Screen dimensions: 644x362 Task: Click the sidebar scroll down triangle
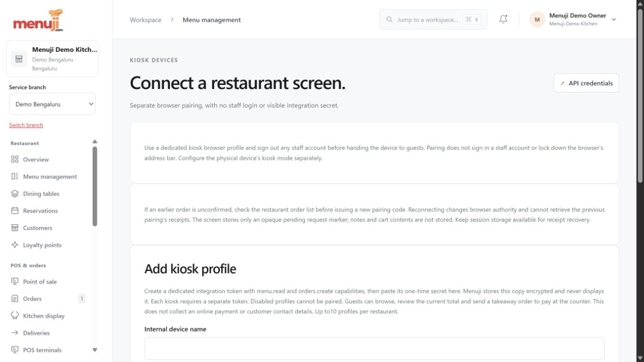click(95, 350)
